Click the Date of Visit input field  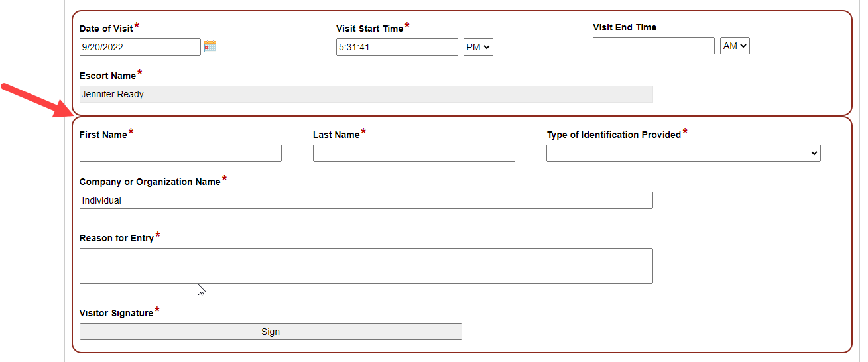(x=139, y=47)
